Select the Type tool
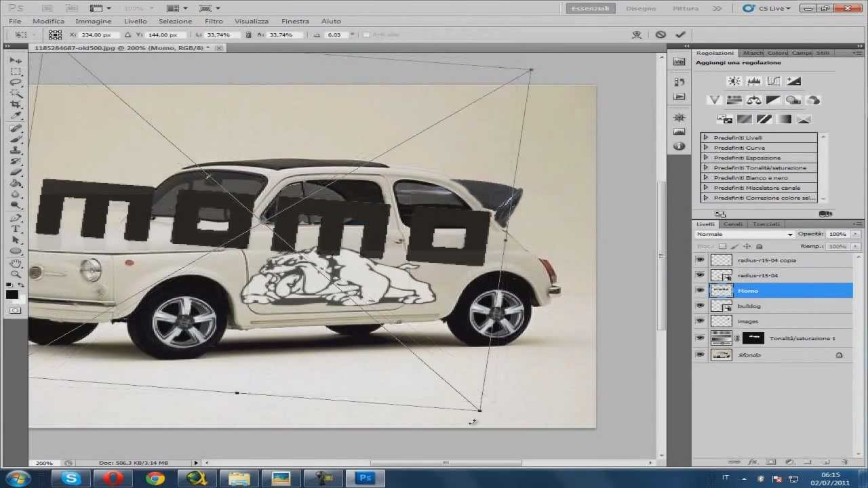 tap(15, 229)
